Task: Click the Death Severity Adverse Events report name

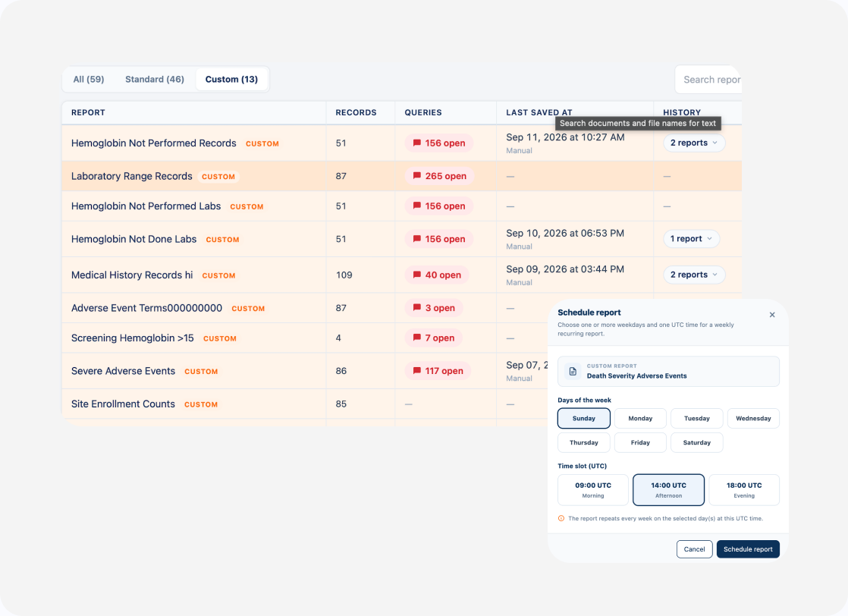Action: [636, 376]
